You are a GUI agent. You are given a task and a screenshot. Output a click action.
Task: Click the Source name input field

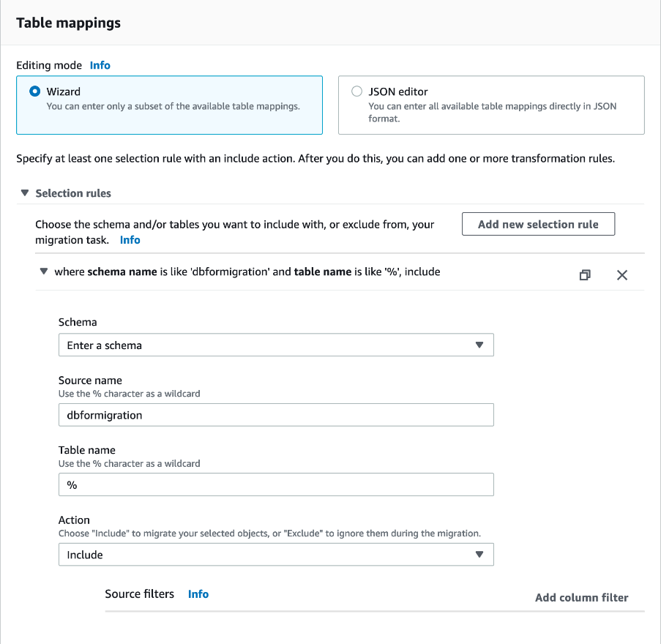[276, 415]
